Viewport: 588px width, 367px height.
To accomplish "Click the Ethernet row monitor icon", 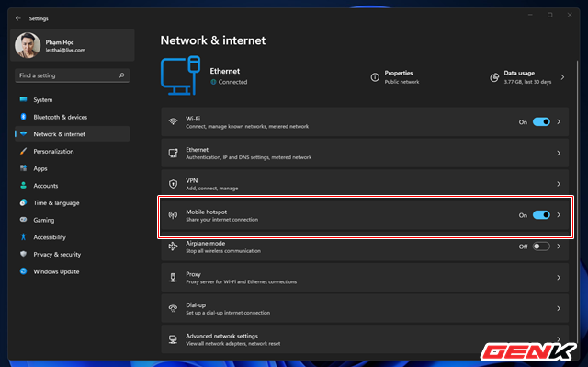I will (173, 153).
